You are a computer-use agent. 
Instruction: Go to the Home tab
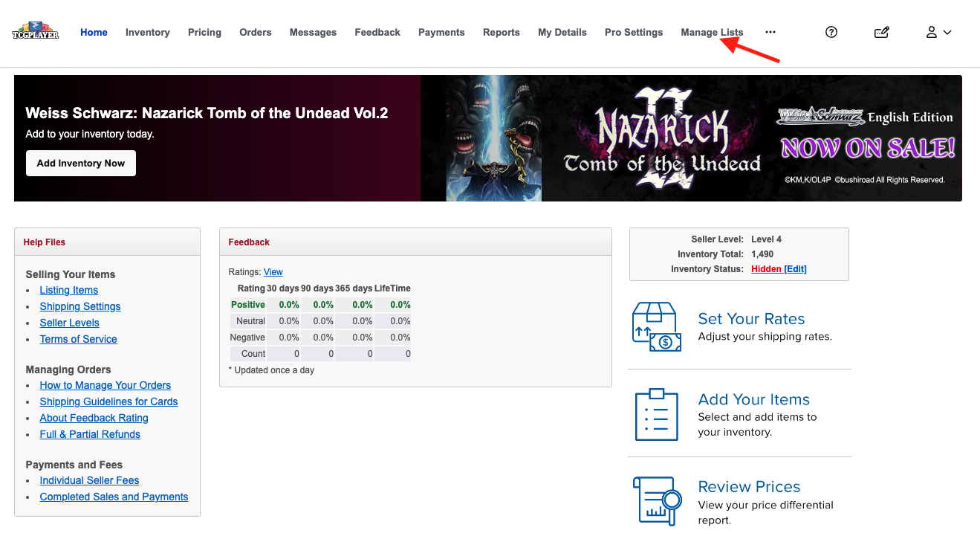click(94, 32)
